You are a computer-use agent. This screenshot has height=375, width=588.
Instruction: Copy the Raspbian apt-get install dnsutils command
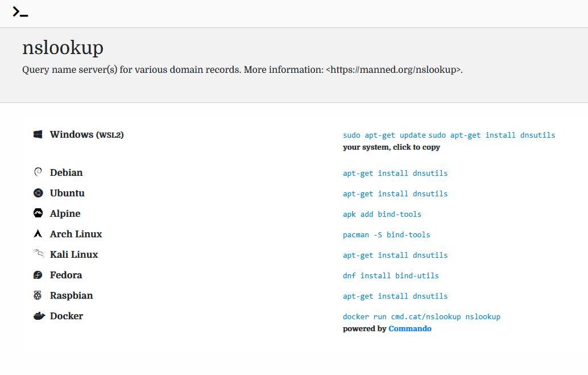pyautogui.click(x=395, y=296)
